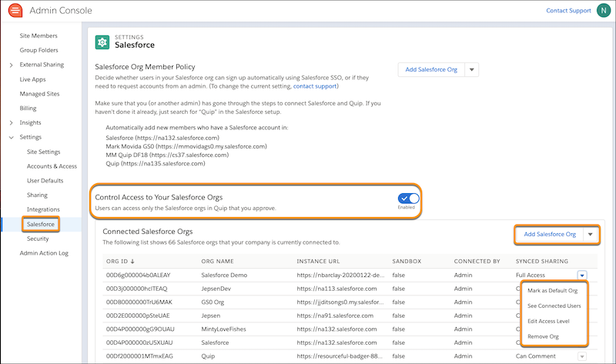Expand External Sharing in sidebar
The width and height of the screenshot is (616, 364).
point(11,65)
